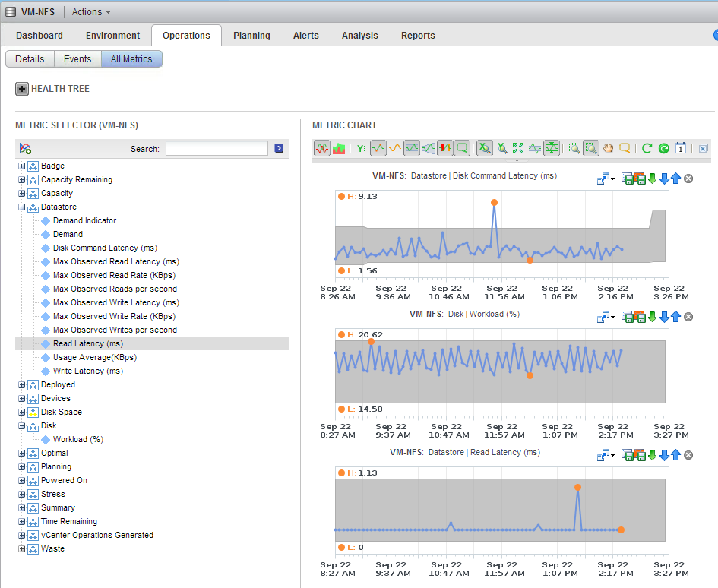718x588 pixels.
Task: Expand the HEALTH TREE section
Action: pos(22,89)
